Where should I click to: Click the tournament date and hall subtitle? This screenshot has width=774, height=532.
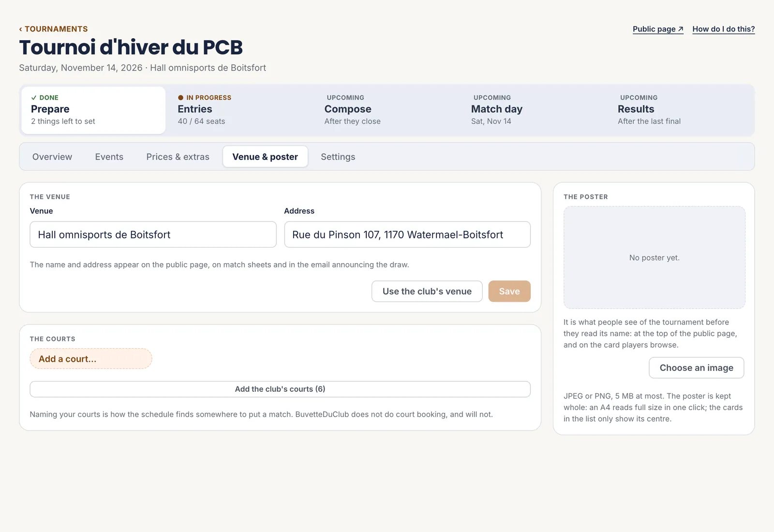[143, 68]
